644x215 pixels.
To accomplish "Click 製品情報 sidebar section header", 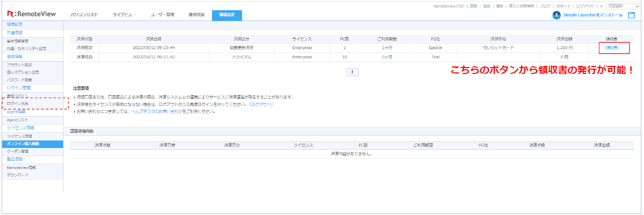I will click(x=15, y=159).
